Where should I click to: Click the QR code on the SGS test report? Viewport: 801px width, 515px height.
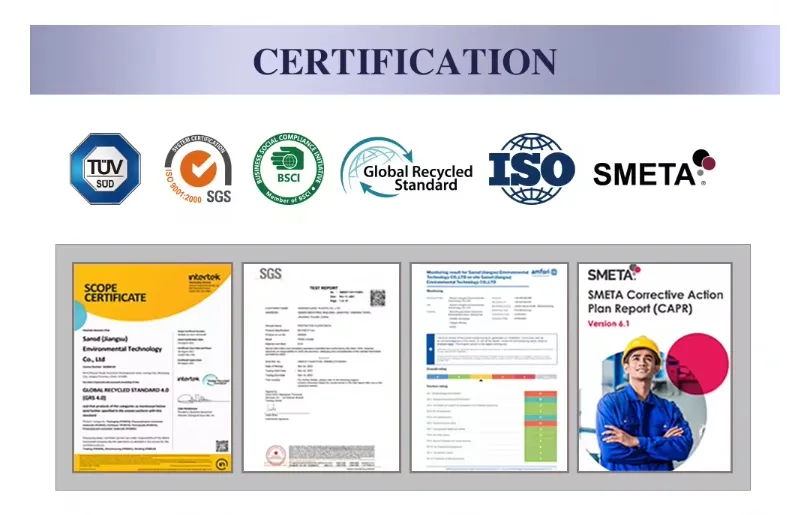click(x=378, y=297)
